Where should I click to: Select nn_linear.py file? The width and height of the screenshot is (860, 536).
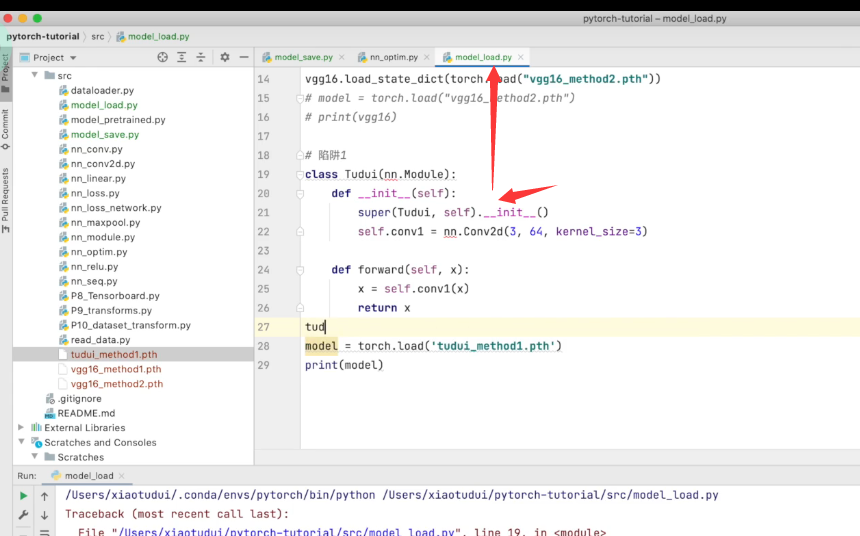98,178
